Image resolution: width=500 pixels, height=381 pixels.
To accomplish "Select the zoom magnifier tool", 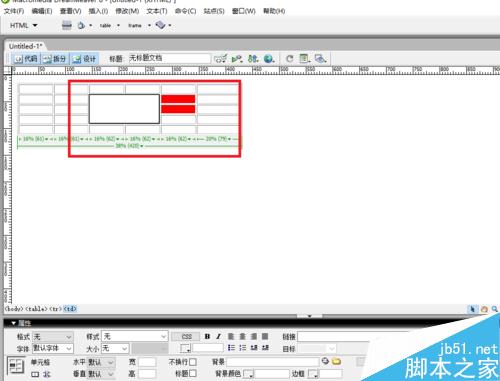I will (495, 309).
